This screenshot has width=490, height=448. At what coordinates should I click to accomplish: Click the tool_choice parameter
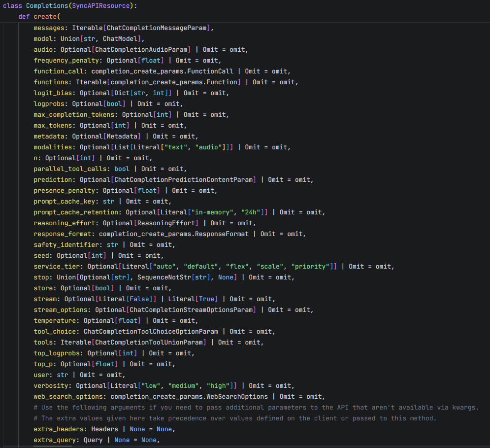[x=55, y=332]
